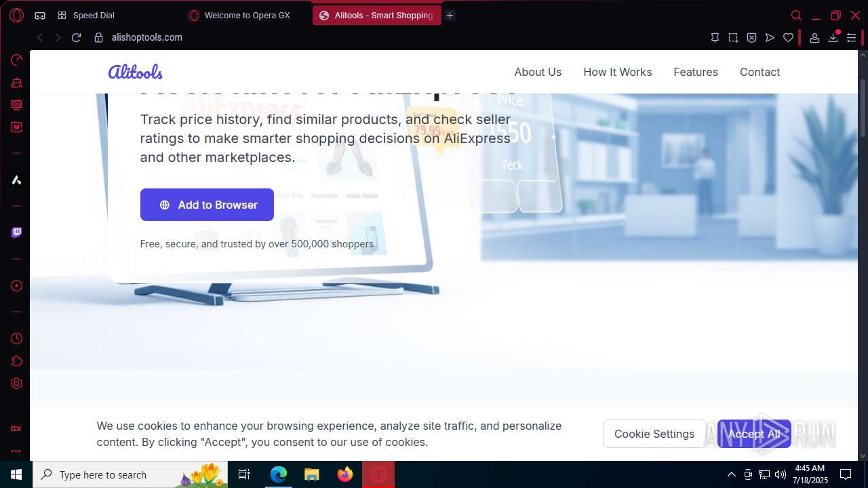This screenshot has width=868, height=488.
Task: Open Aria AI sidebar icon
Action: coord(16,180)
